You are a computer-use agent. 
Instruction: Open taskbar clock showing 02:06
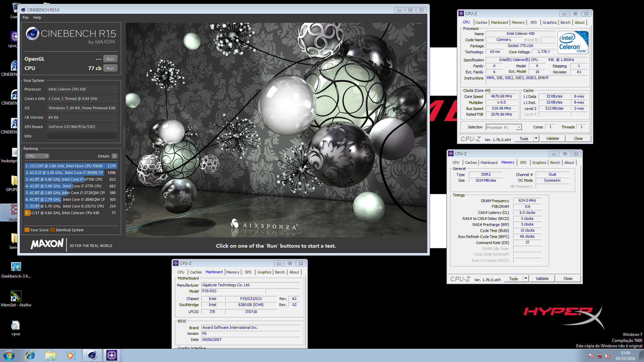625,356
